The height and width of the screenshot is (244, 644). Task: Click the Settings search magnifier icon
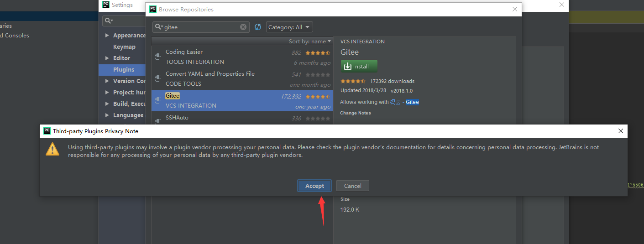click(x=109, y=21)
